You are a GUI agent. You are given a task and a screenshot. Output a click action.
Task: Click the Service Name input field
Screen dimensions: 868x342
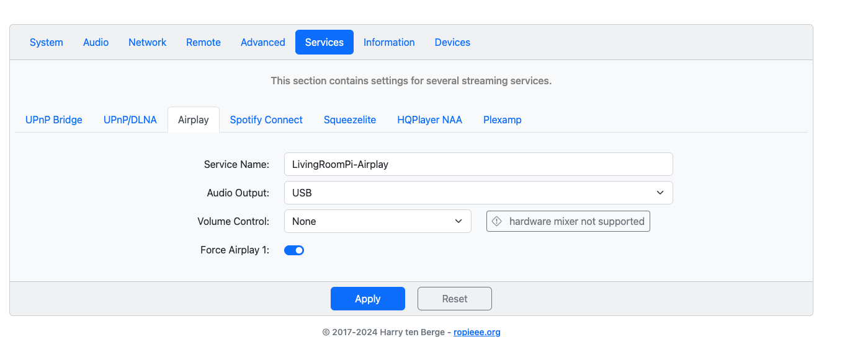(x=478, y=164)
